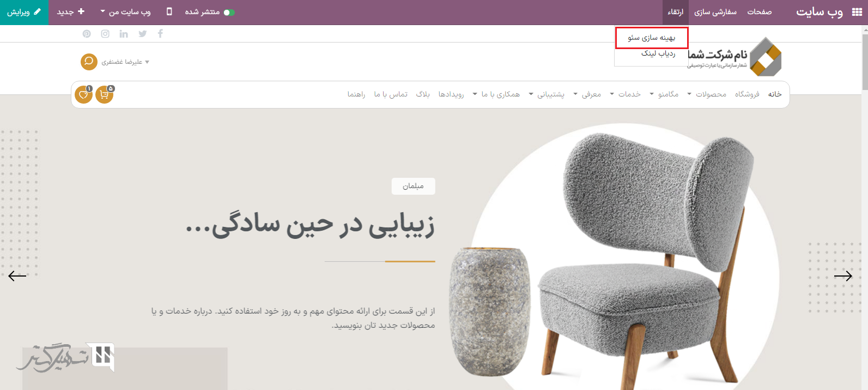
Task: Select بهینه سازی سئو menu item
Action: point(652,38)
